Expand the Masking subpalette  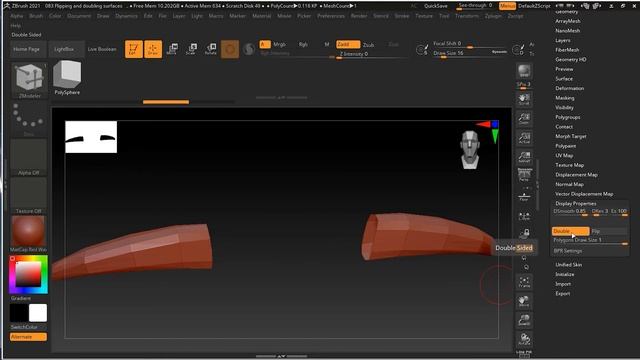click(x=564, y=98)
